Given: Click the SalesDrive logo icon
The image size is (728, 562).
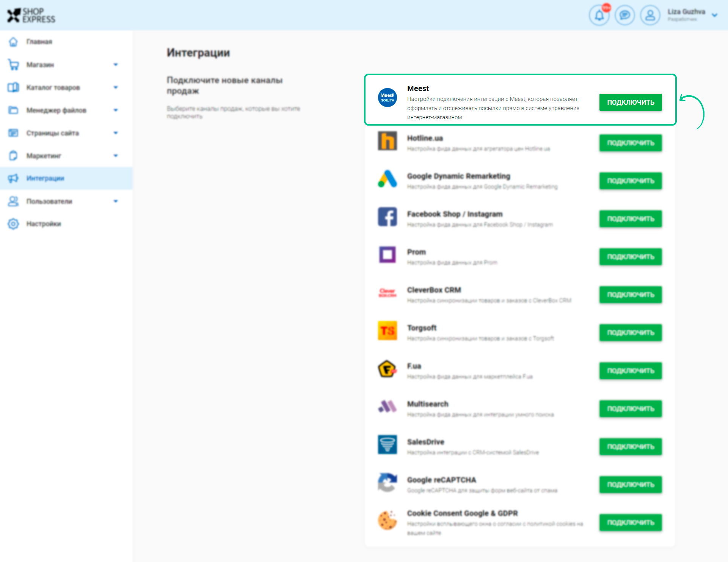Looking at the screenshot, I should point(387,444).
